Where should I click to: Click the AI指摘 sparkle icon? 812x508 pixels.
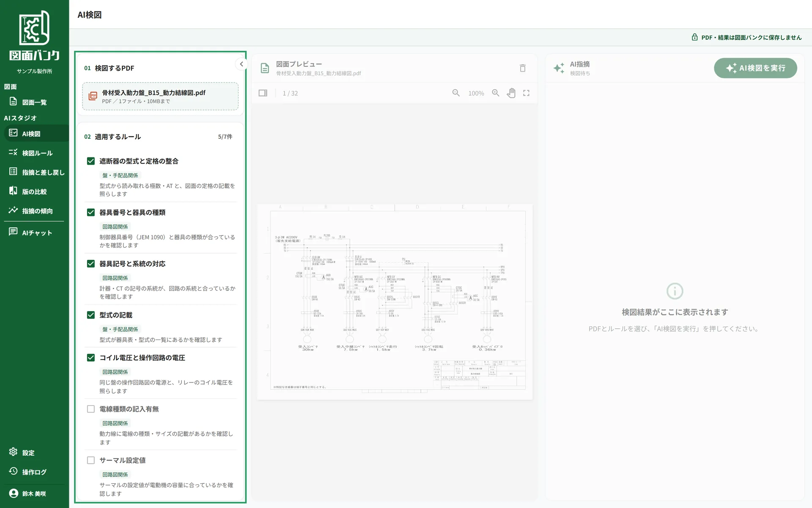click(x=559, y=68)
